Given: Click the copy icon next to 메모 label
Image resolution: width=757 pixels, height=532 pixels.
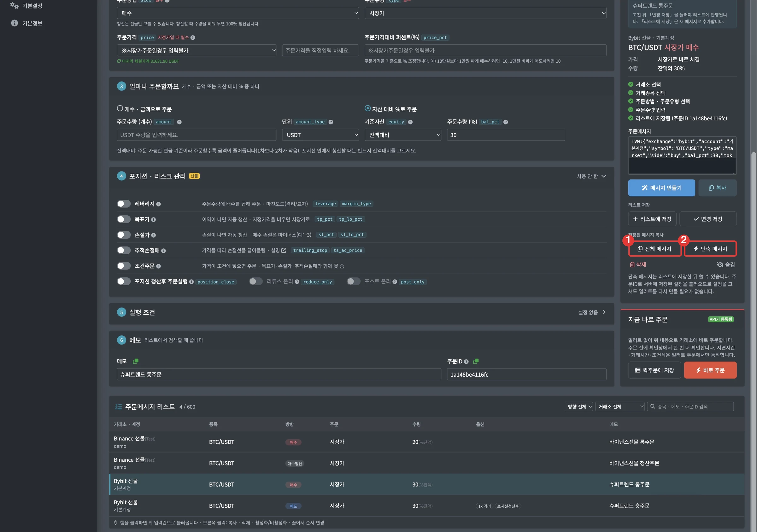Looking at the screenshot, I should [135, 361].
